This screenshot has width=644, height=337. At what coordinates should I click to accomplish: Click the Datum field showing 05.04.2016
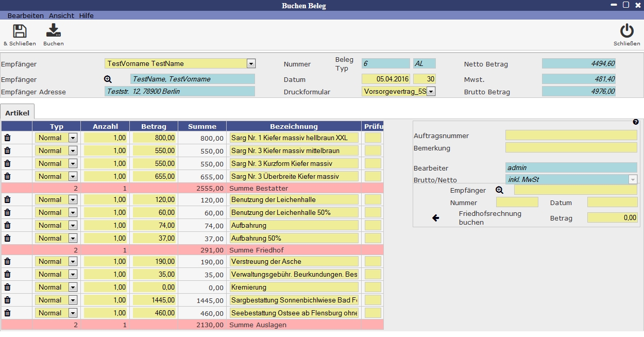click(x=386, y=79)
